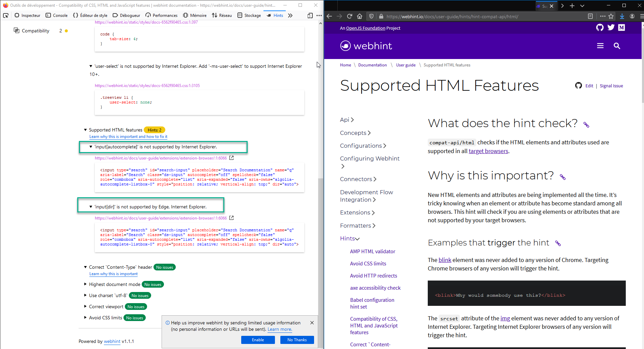Click the Edit link near title

tap(589, 86)
